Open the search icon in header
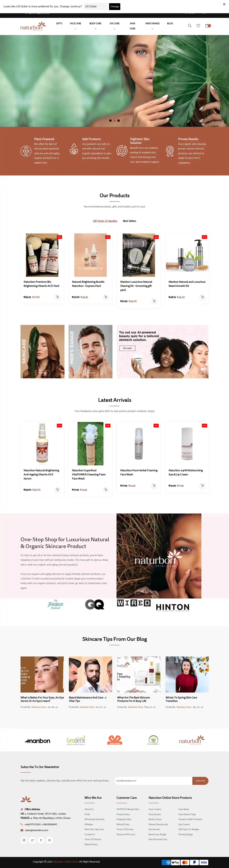This screenshot has height=868, width=229. tap(190, 26)
